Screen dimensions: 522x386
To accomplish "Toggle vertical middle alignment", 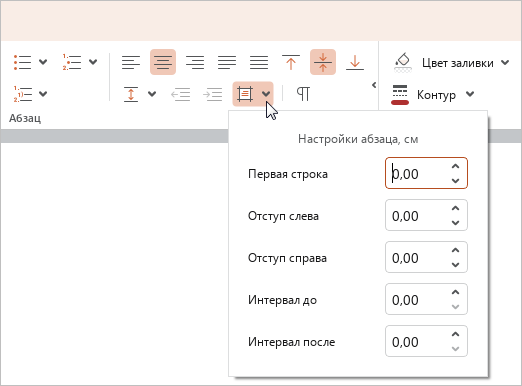I will [323, 62].
